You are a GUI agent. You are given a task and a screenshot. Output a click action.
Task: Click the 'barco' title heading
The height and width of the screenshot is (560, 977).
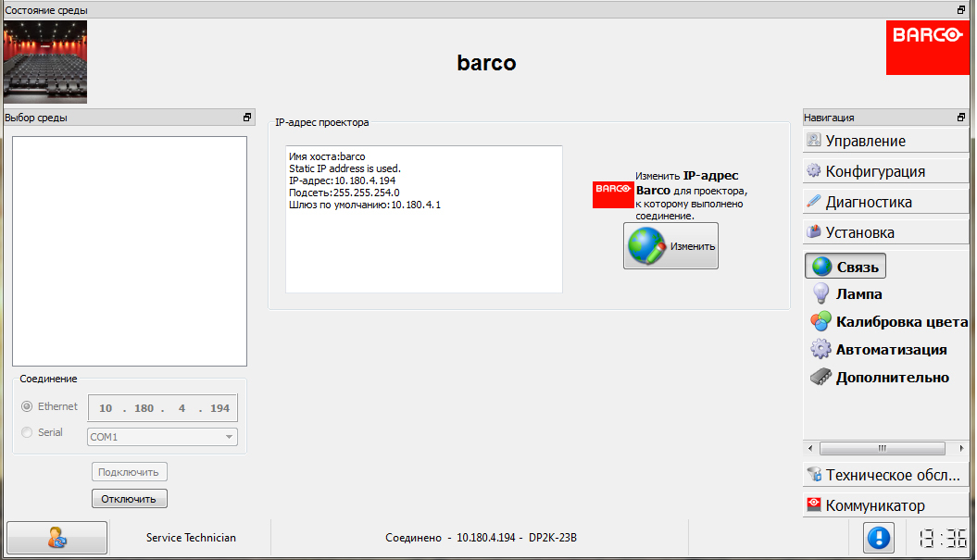point(486,62)
